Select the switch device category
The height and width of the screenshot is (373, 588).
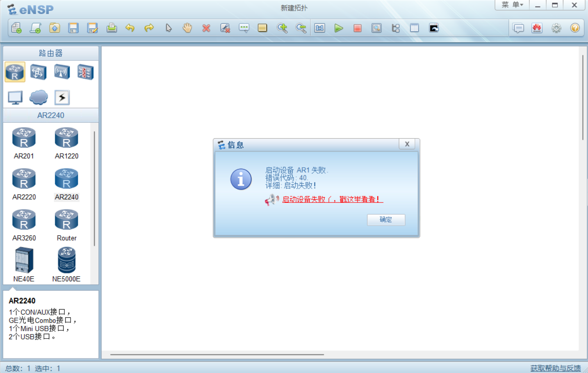tap(38, 72)
